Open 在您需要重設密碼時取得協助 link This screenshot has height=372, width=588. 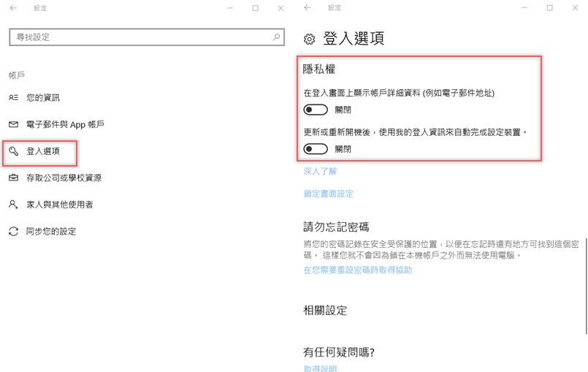click(357, 270)
